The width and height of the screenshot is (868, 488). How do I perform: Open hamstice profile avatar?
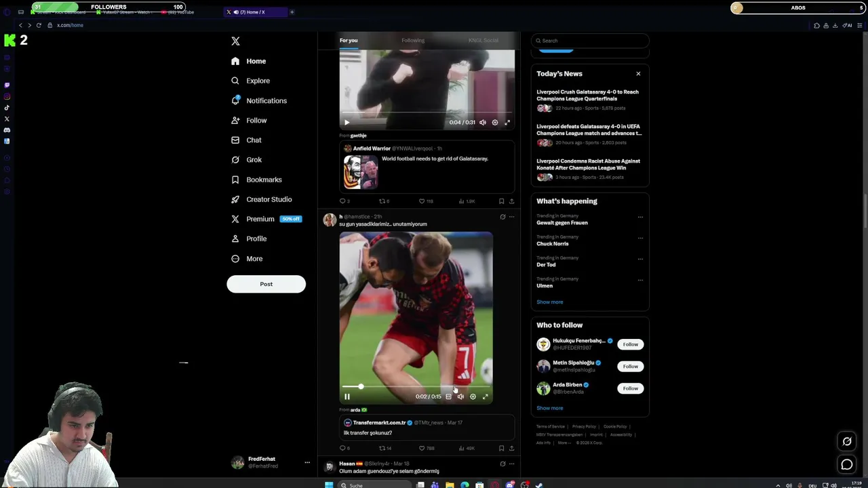point(329,220)
